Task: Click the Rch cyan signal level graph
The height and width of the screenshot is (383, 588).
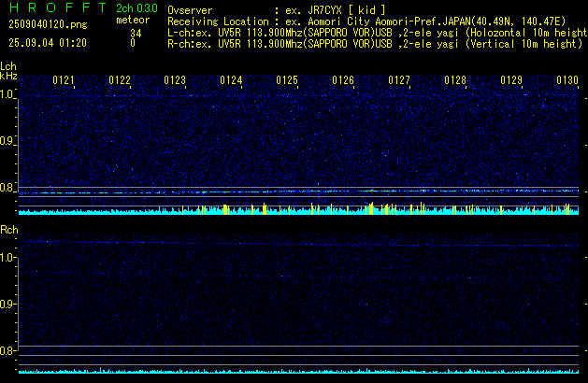Action: coord(298,371)
